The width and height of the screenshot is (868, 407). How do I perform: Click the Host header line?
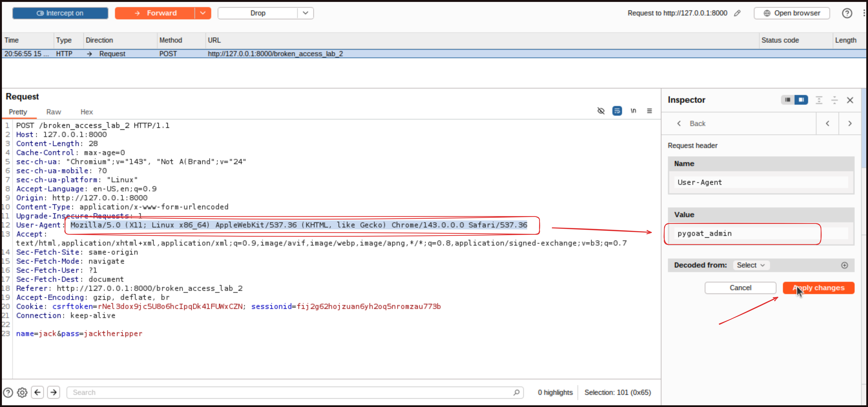[61, 135]
